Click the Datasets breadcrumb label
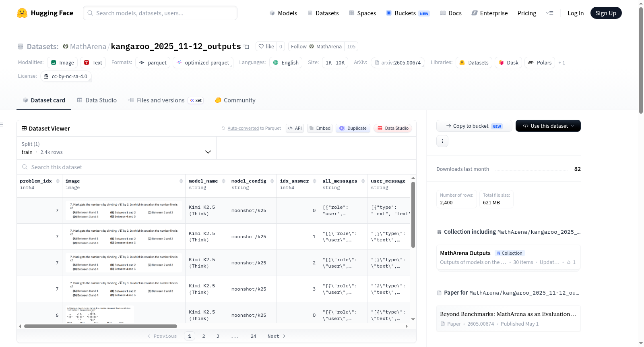Image resolution: width=644 pixels, height=347 pixels. coord(42,46)
